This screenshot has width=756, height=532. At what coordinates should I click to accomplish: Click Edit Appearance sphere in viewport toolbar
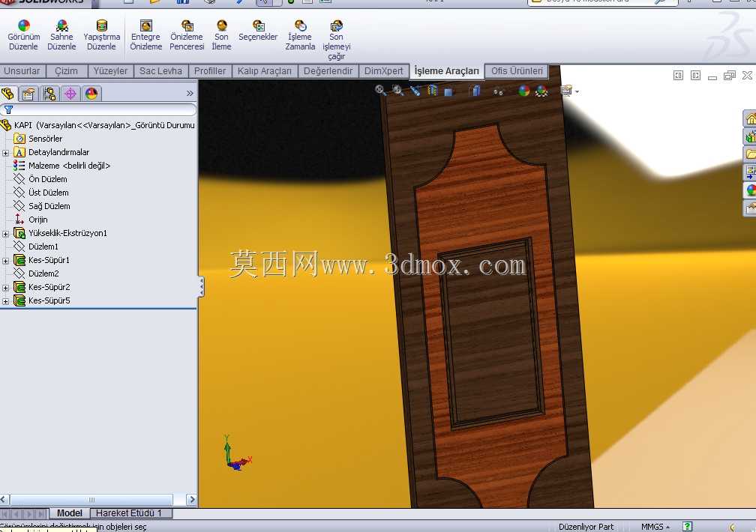tap(524, 91)
